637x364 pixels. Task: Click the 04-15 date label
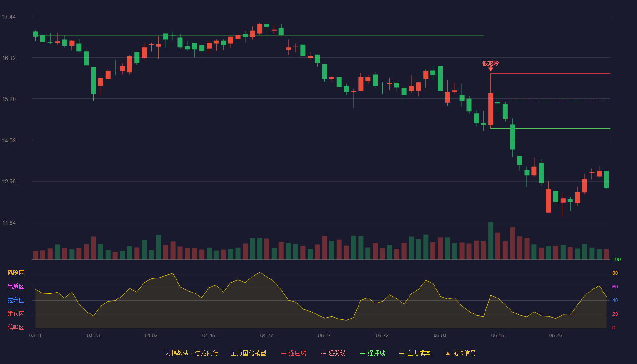[x=209, y=335]
